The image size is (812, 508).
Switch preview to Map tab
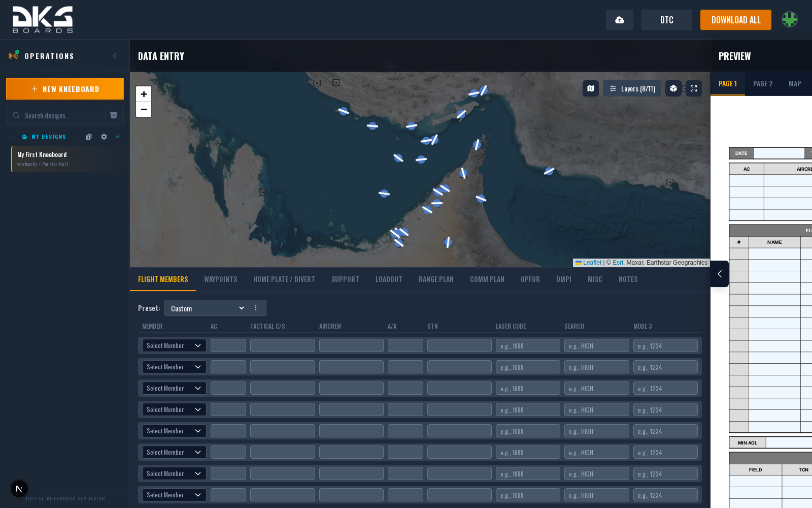795,84
